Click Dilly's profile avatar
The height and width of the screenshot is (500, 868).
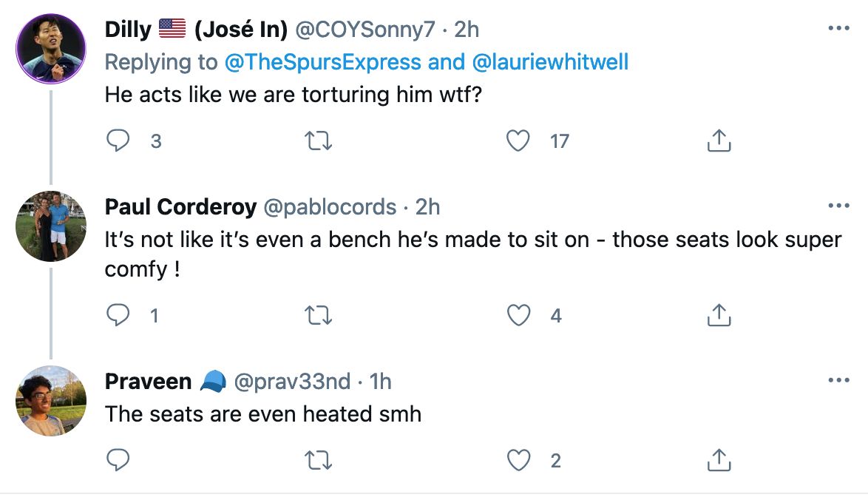pyautogui.click(x=50, y=49)
